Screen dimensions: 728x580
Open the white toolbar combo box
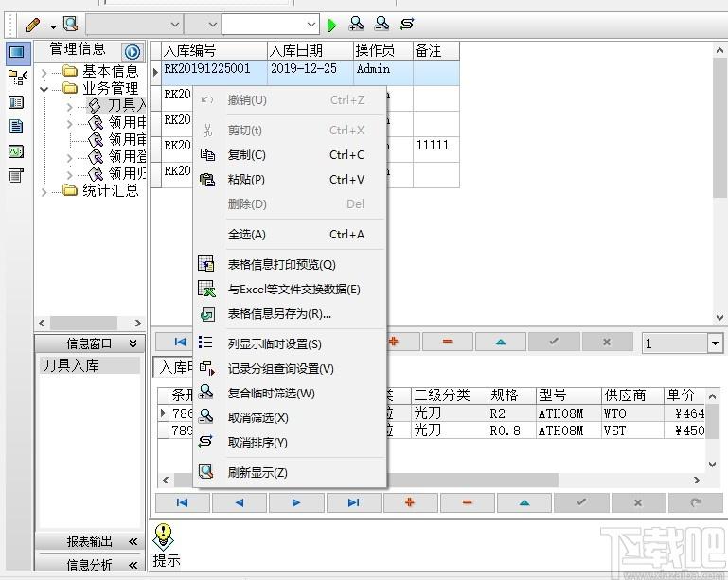coord(270,25)
